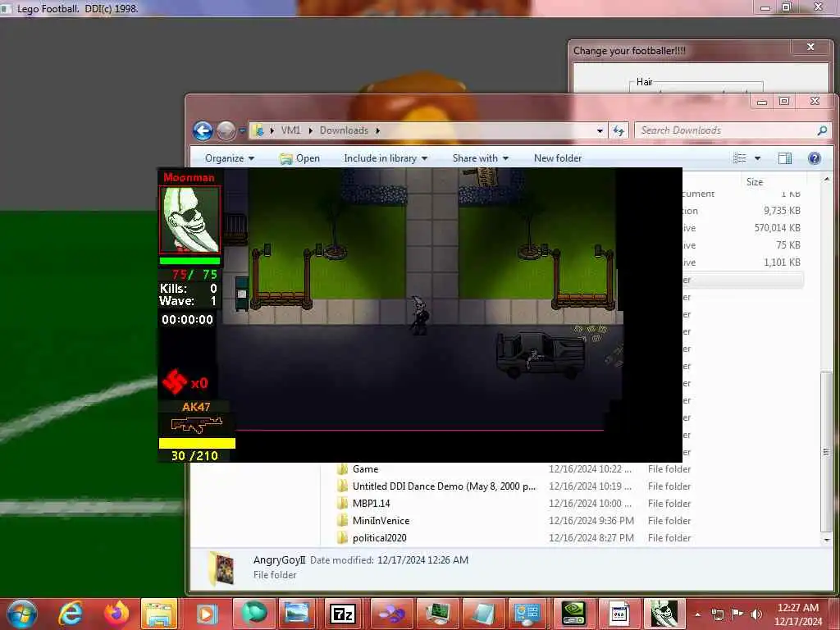The height and width of the screenshot is (630, 840).
Task: Open address bar history dropdown arrow
Action: (x=600, y=130)
